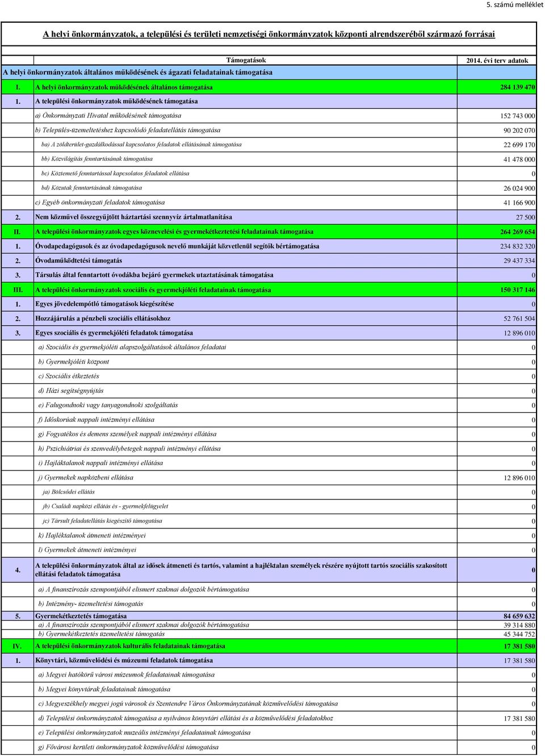Click 'Nem közművel összegyűjtött háztartási szennyvíz ártalmatlanítása'
The height and width of the screenshot is (756, 545).
coord(133,217)
